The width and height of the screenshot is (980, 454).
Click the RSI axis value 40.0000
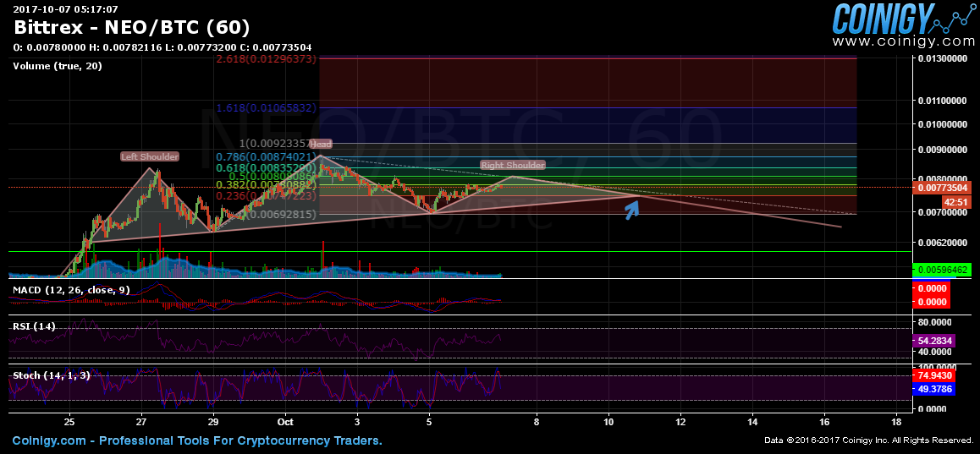coord(935,353)
